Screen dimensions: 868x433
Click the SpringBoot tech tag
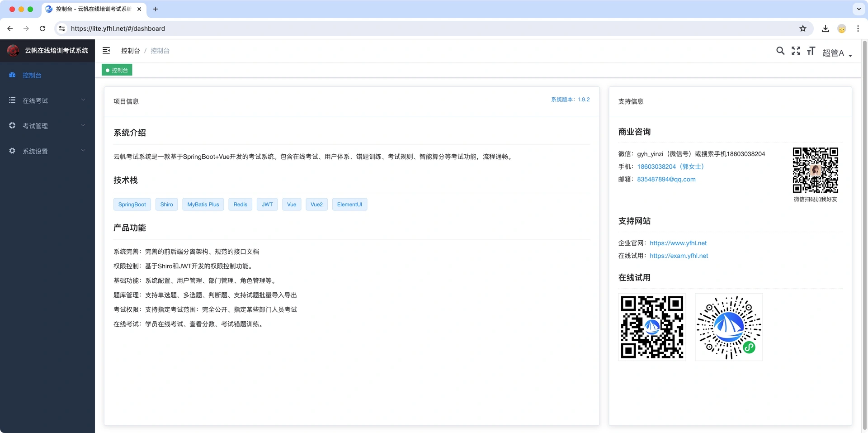[x=132, y=205]
